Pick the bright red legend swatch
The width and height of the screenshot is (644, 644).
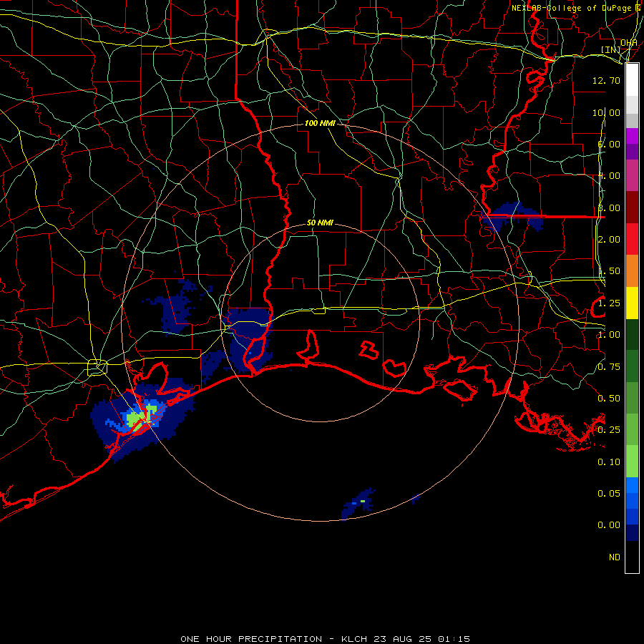[x=632, y=239]
